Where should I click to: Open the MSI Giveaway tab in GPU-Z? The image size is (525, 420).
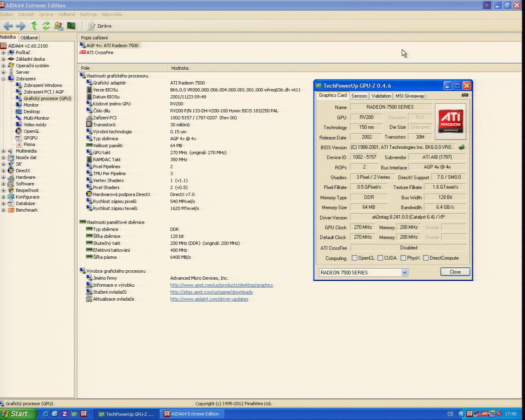coord(410,96)
